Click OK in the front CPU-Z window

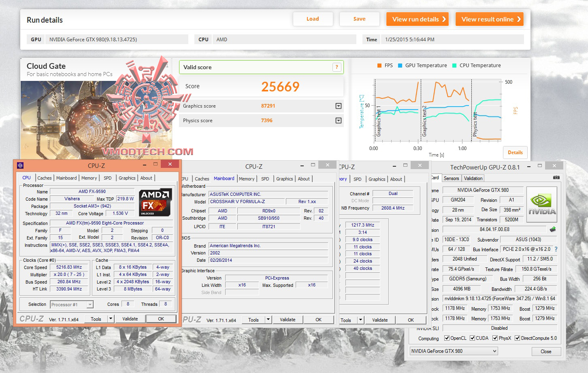click(x=161, y=319)
